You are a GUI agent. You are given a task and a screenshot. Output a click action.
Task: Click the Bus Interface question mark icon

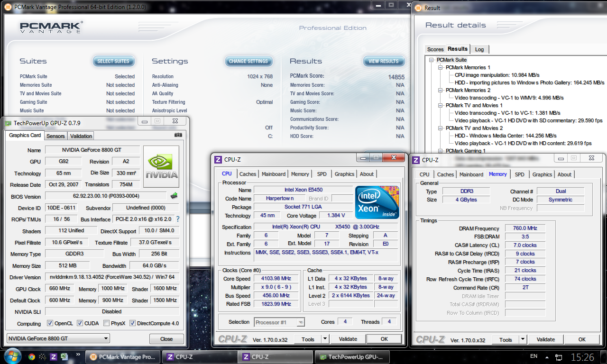pyautogui.click(x=178, y=219)
